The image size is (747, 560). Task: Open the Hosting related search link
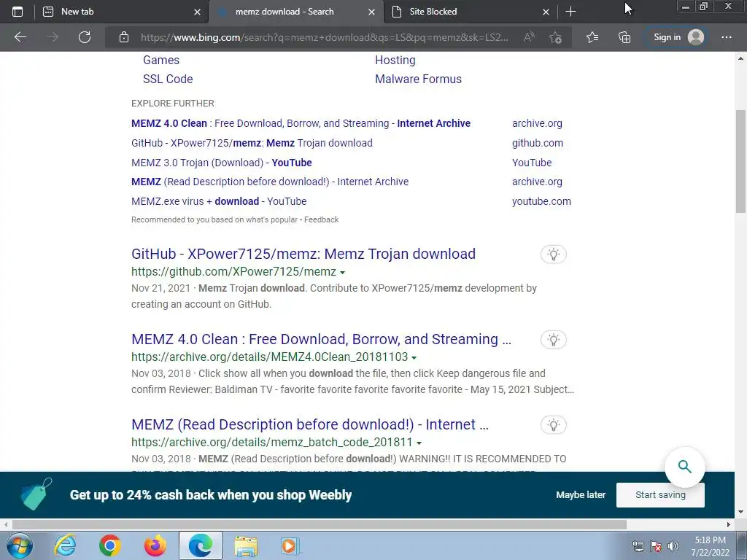[x=395, y=60]
